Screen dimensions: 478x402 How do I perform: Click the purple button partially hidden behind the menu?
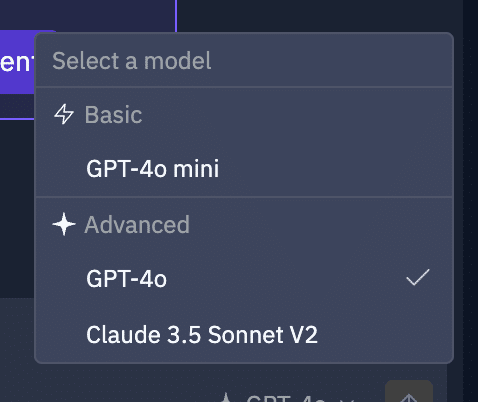click(17, 62)
